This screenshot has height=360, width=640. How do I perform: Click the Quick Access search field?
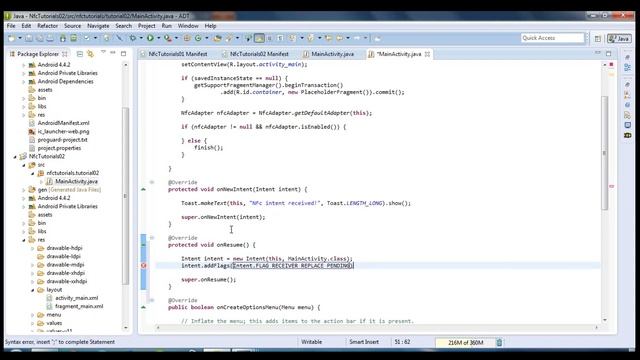point(553,38)
